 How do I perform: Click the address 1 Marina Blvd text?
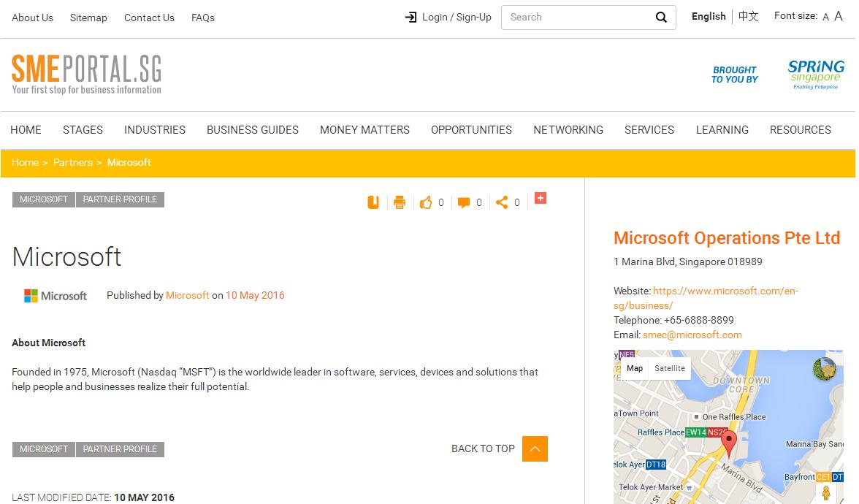tap(687, 261)
